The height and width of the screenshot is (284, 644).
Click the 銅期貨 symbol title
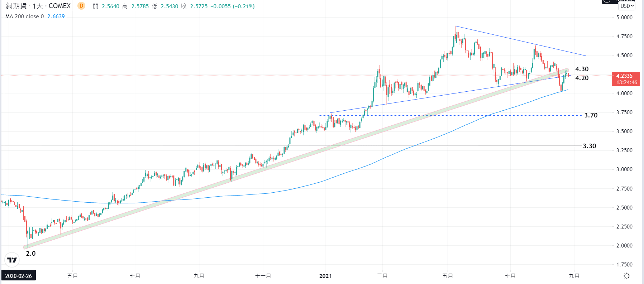(16, 6)
